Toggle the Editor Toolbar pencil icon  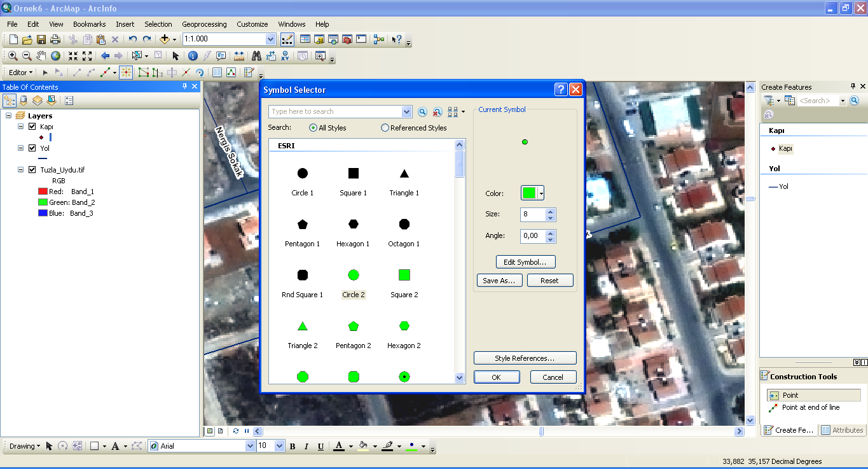click(287, 39)
